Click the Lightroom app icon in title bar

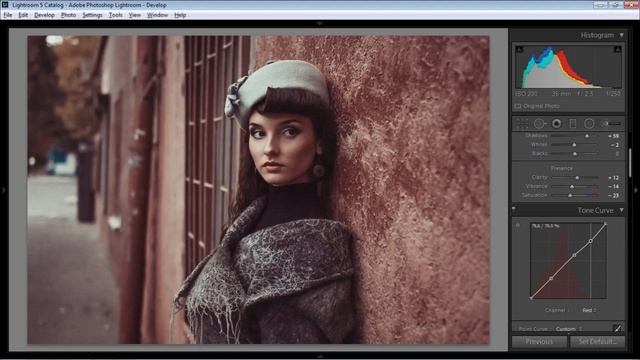tap(4, 5)
